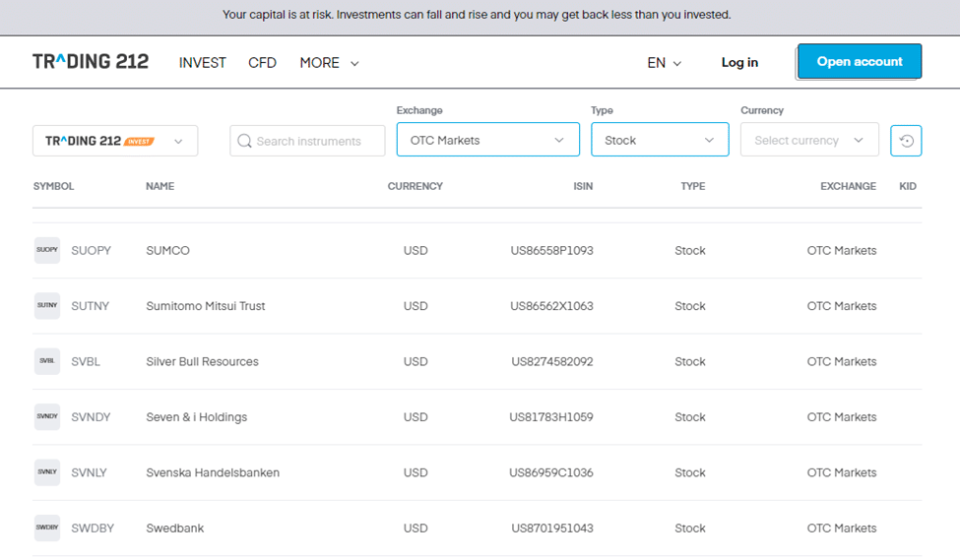Click the Log in link
The image size is (960, 560).
[739, 62]
